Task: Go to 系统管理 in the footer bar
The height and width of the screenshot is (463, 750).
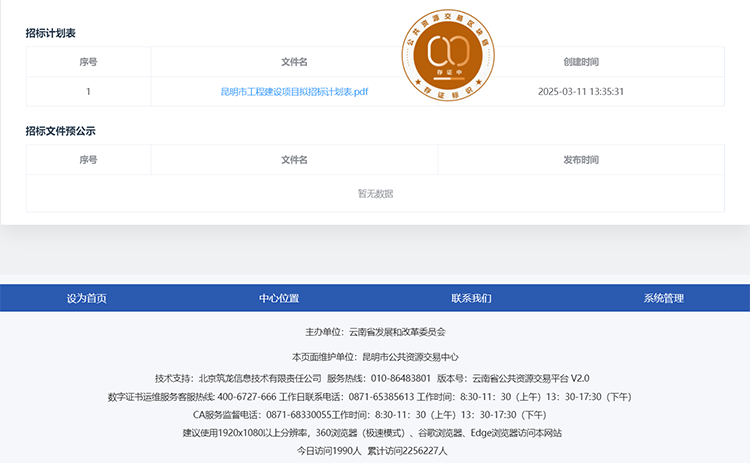Action: tap(663, 298)
